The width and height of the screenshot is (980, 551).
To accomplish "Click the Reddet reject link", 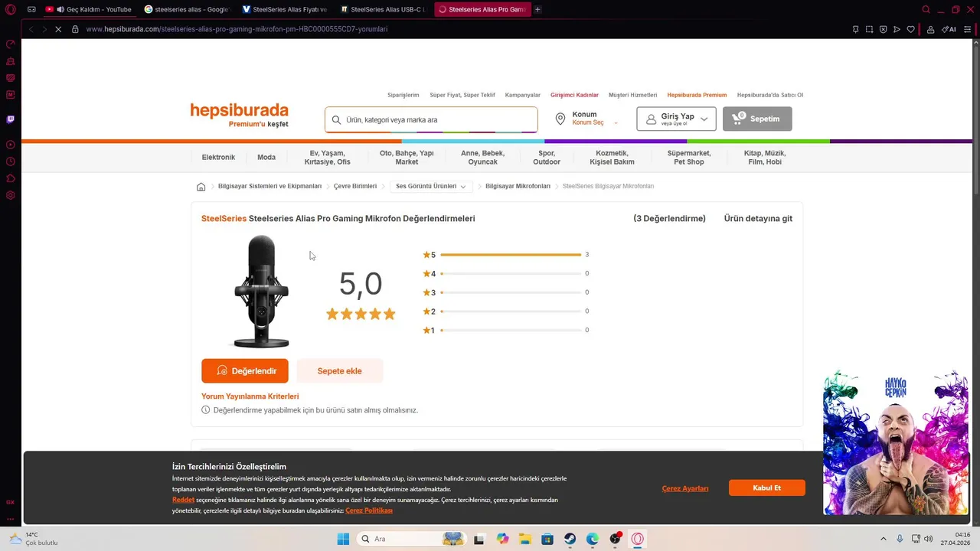I will (183, 500).
